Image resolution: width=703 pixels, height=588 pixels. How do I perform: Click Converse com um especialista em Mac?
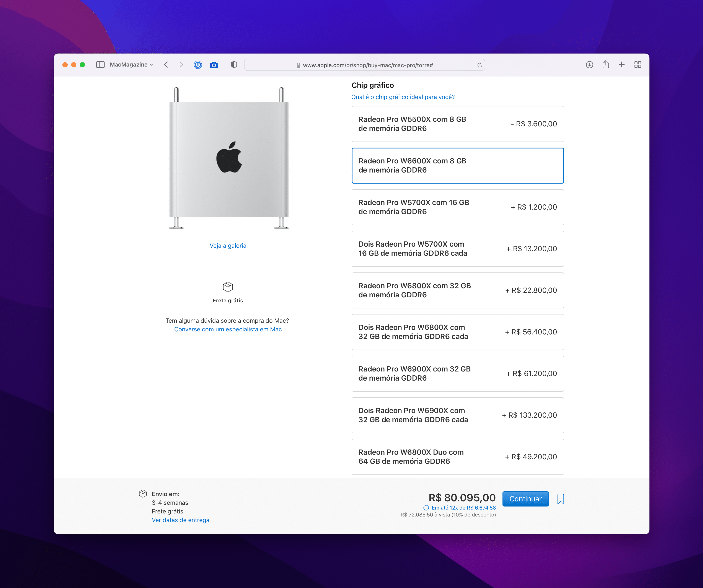(228, 329)
